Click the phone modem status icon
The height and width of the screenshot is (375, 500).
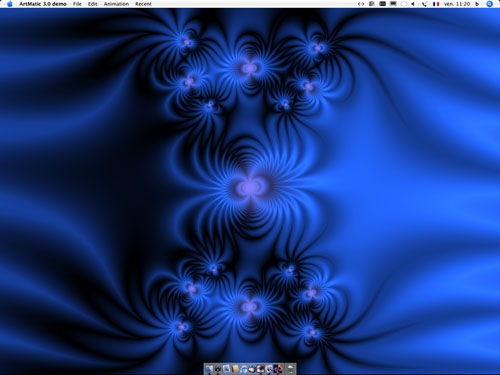(x=424, y=4)
